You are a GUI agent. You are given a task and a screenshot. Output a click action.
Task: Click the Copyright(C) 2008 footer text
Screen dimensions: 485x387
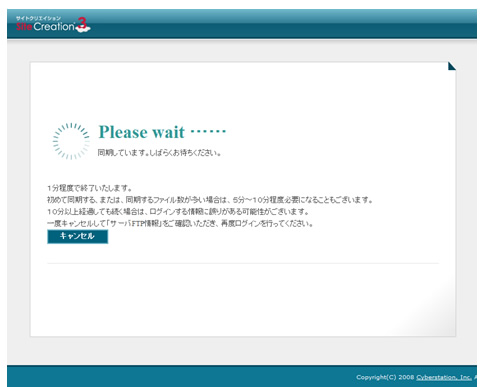tap(385, 377)
